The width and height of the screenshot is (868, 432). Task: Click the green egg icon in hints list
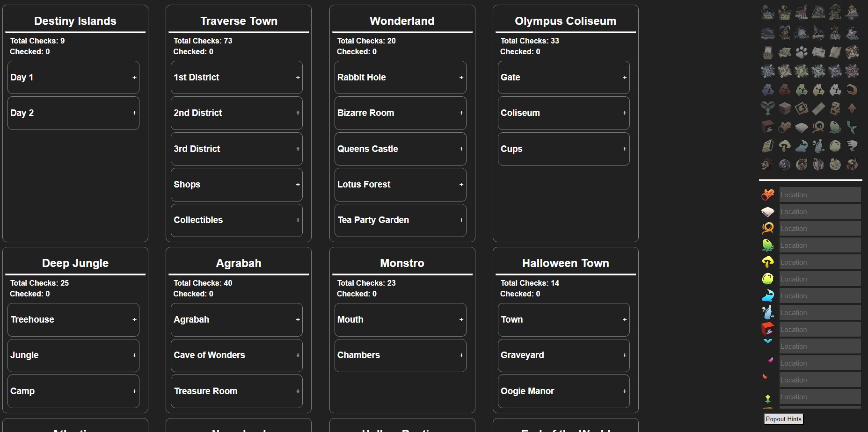click(768, 245)
